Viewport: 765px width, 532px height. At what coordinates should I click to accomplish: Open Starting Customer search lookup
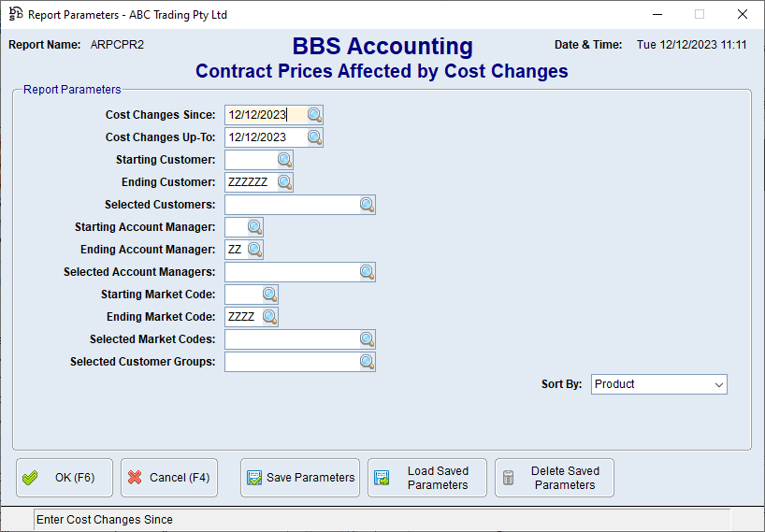tap(285, 160)
